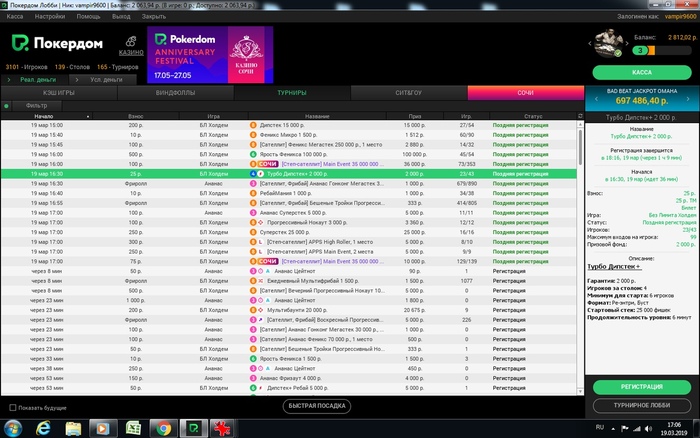Open the Касса menu
Viewport: 700px width, 438px height.
(x=15, y=17)
